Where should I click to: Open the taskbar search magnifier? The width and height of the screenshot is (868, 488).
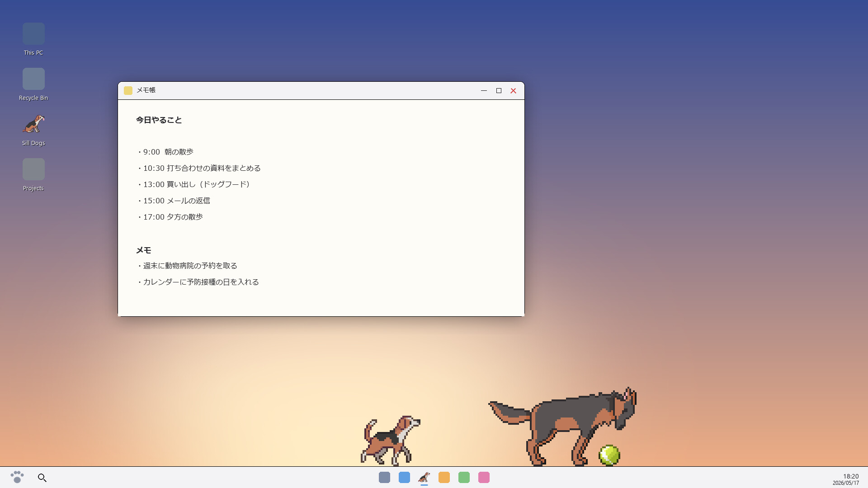click(x=42, y=478)
